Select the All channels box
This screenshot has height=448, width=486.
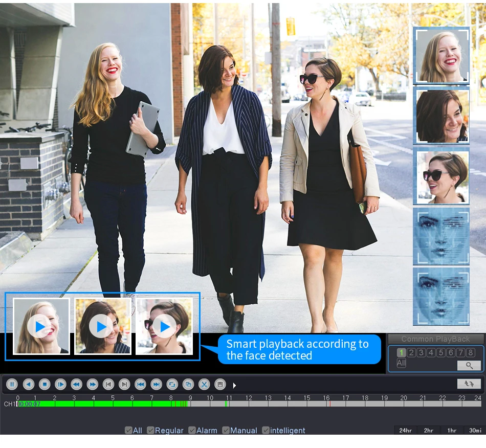402,363
